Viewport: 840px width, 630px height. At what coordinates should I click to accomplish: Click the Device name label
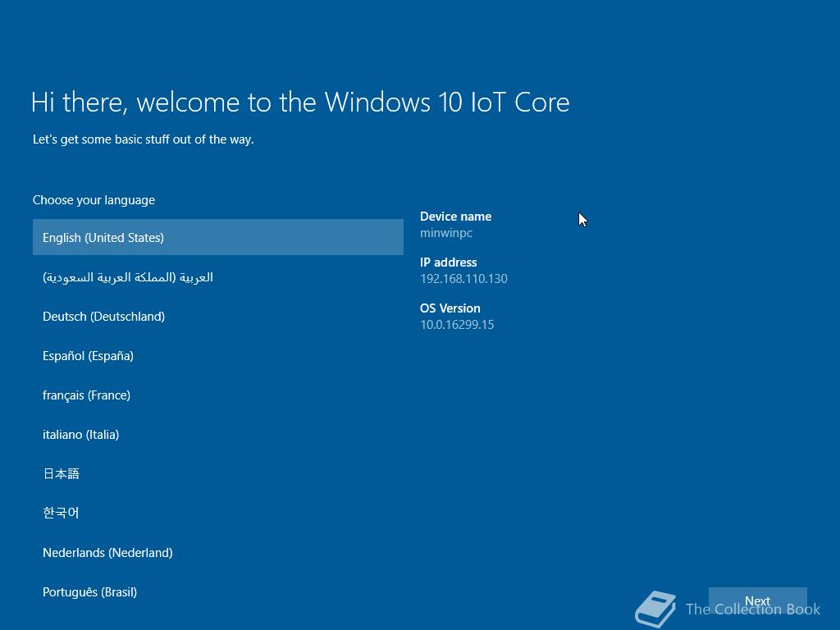455,217
